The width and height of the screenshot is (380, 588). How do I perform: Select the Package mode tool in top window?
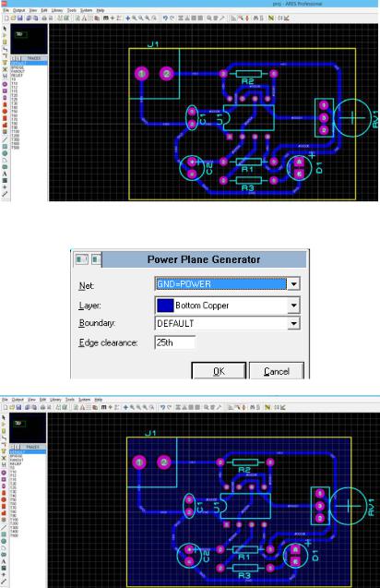5,42
